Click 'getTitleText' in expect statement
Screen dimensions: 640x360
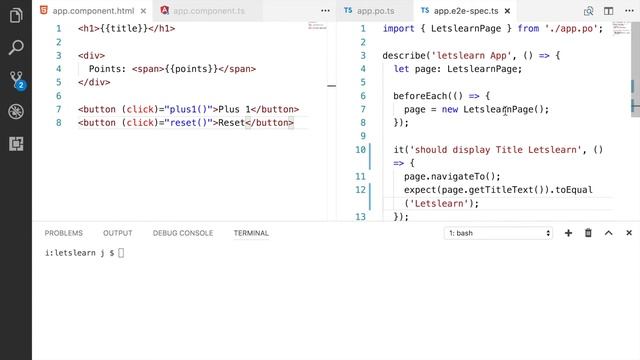click(x=500, y=190)
